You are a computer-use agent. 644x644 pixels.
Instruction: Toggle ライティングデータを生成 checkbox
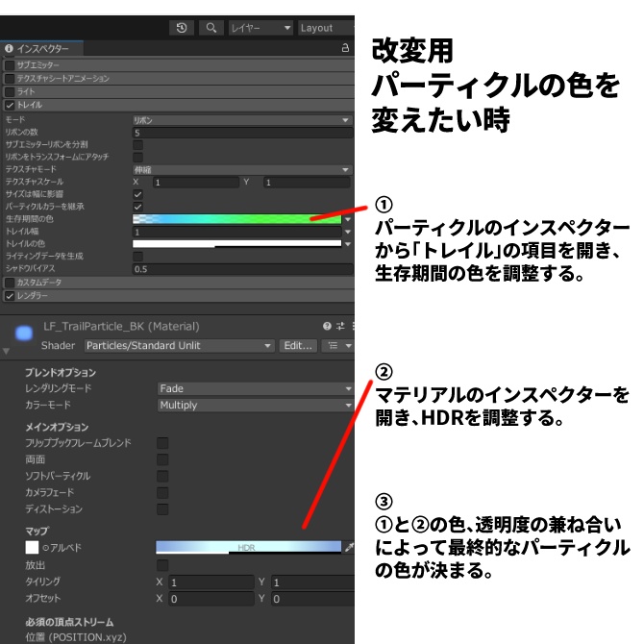click(x=138, y=257)
